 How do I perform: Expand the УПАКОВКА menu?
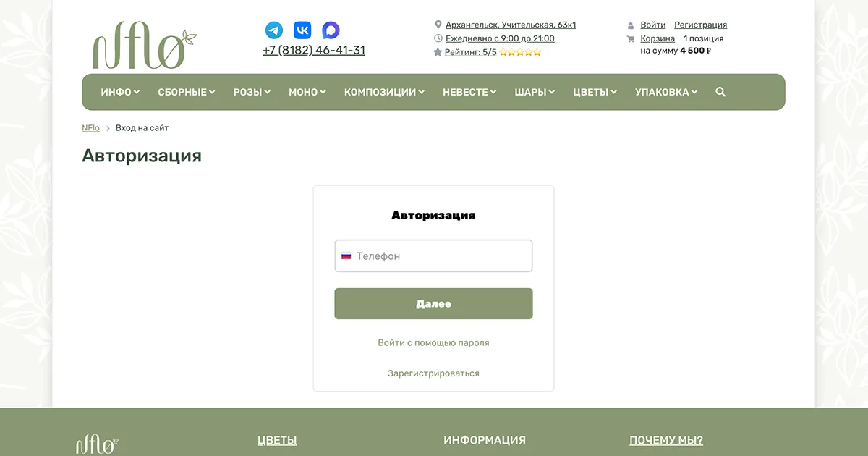[x=666, y=92]
